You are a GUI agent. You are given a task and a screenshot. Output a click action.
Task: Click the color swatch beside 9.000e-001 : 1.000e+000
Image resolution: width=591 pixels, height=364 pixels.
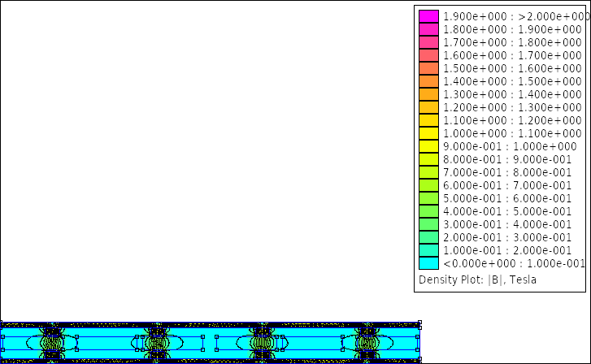click(x=428, y=146)
